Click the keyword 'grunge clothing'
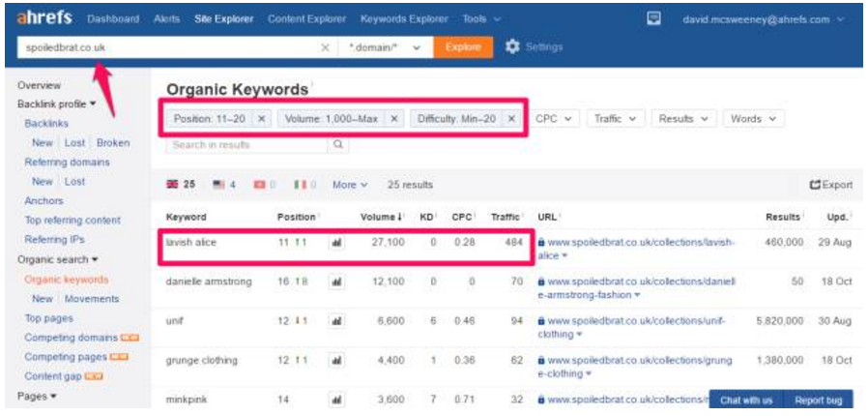 (x=201, y=360)
